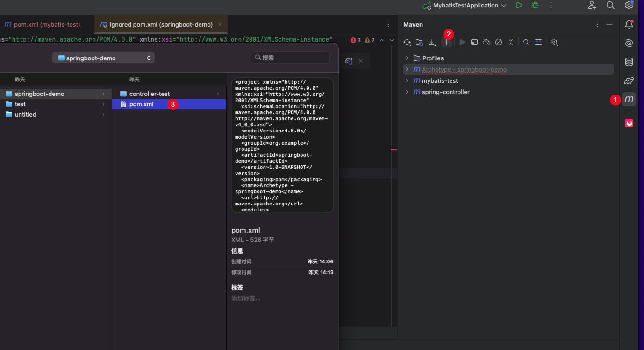This screenshot has width=644, height=350.
Task: Click the Show Dependencies diagram icon
Action: coord(538,42)
